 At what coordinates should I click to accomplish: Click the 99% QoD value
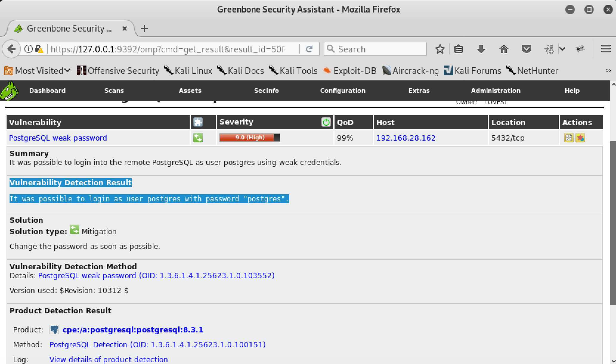pyautogui.click(x=345, y=138)
